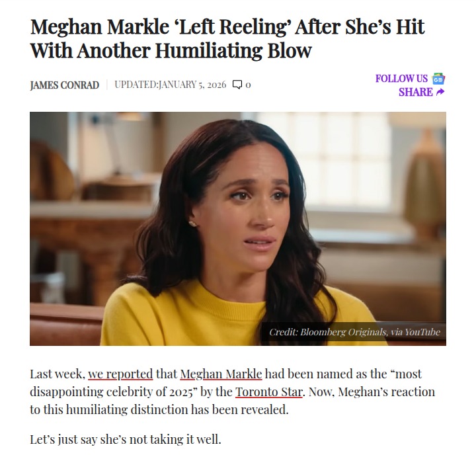Click the comment bubble icon
Screen dimensions: 476x459
pos(237,85)
